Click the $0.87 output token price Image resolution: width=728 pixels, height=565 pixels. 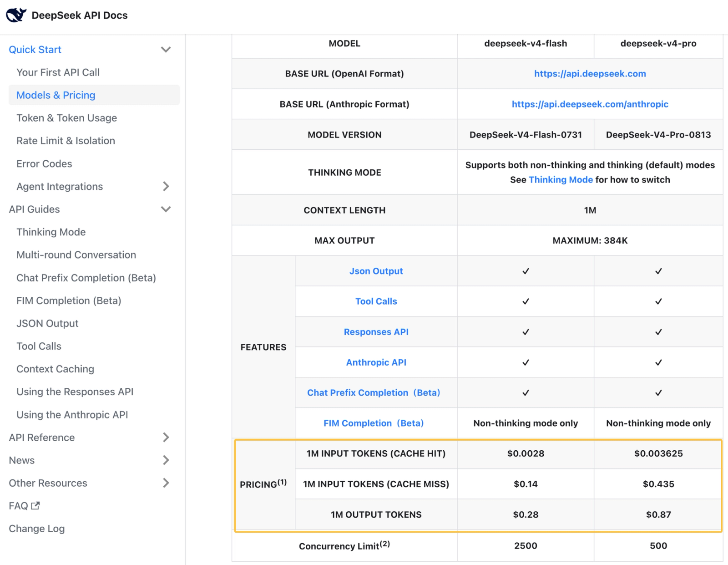[658, 514]
